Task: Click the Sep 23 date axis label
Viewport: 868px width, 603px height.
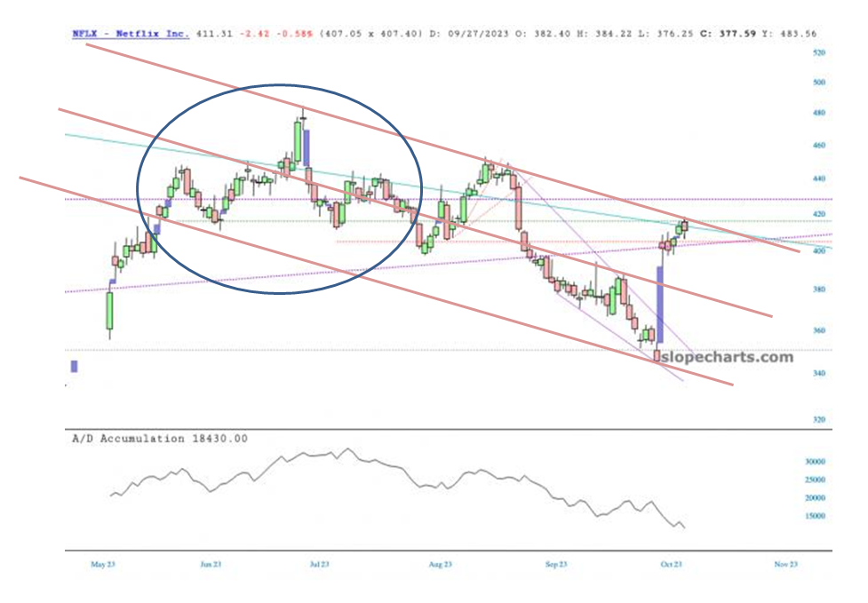Action: [x=556, y=564]
